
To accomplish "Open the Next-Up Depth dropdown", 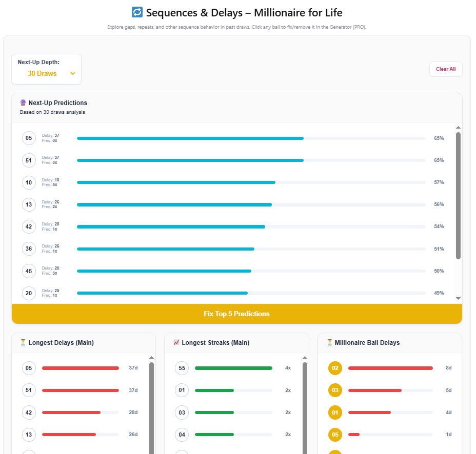I will 46,73.
